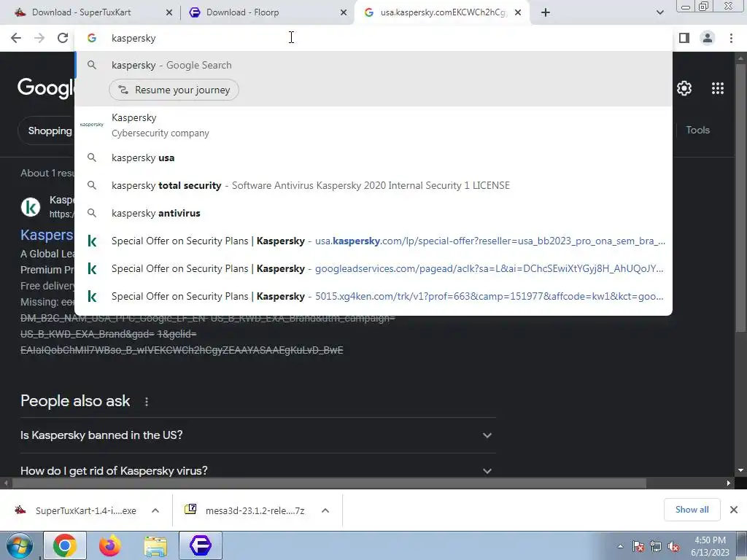
Task: Open SuperTuxKart download options arrow
Action: 155,510
